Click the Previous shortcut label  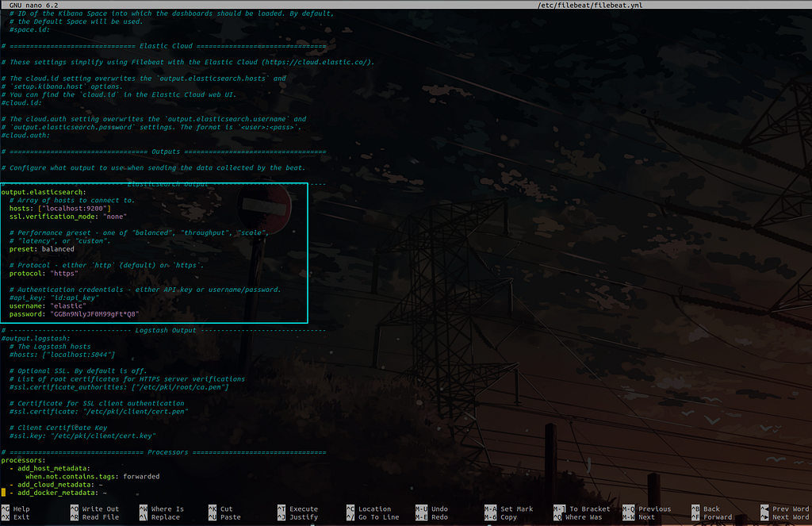654,509
